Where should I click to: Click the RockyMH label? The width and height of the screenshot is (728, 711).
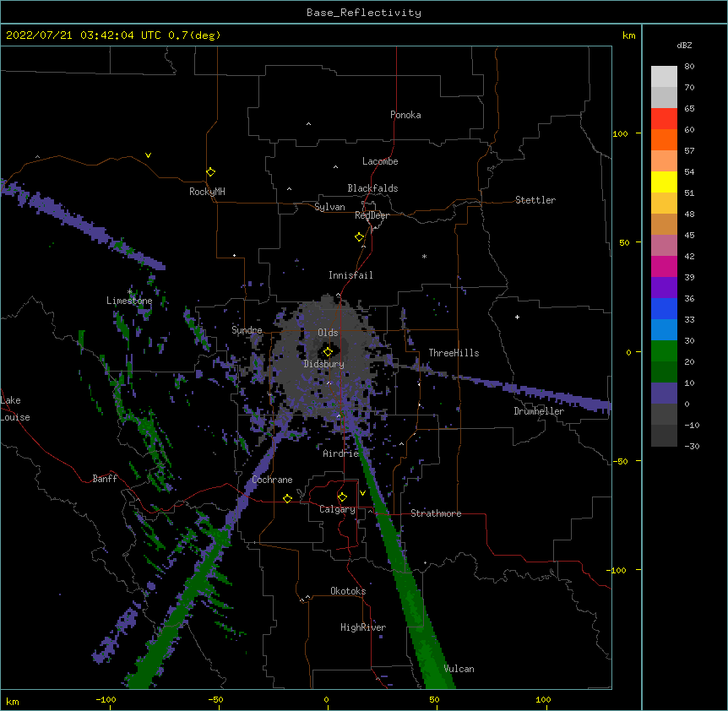coord(207,192)
